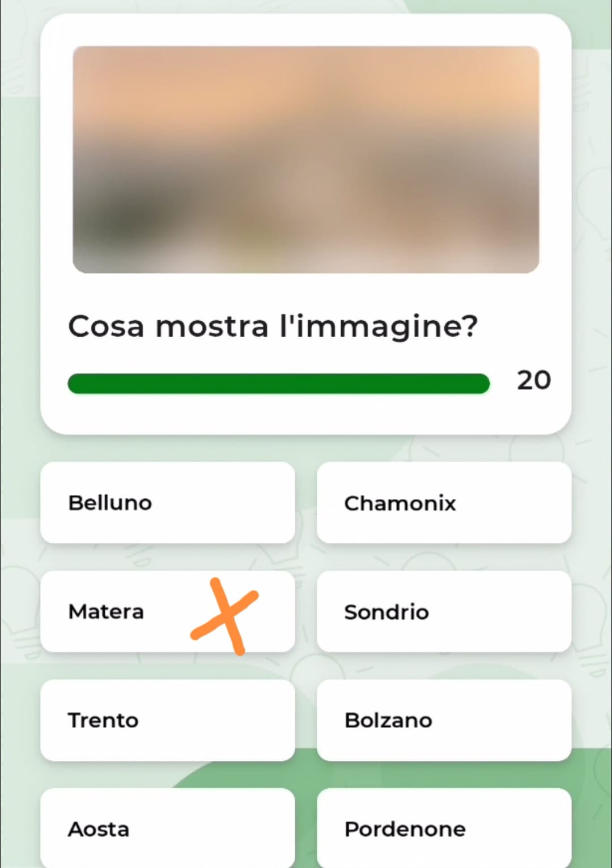Click the countdown timer number 20

click(x=533, y=380)
